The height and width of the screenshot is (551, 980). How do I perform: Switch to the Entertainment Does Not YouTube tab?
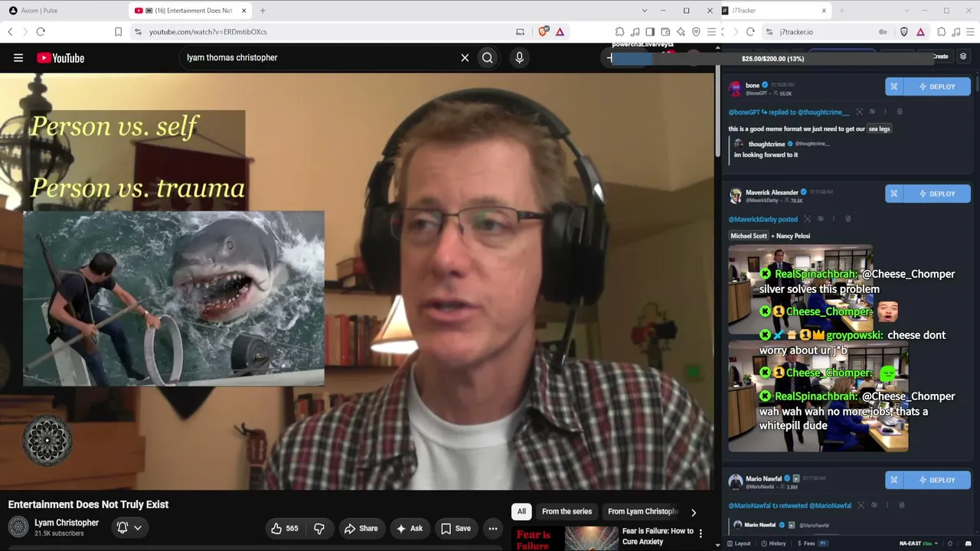click(x=190, y=11)
